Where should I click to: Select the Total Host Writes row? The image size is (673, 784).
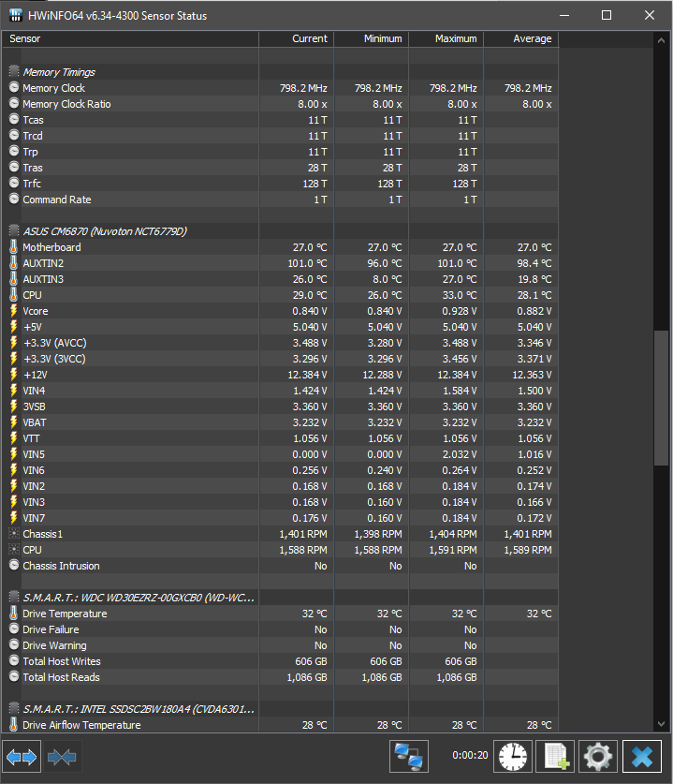click(280, 661)
